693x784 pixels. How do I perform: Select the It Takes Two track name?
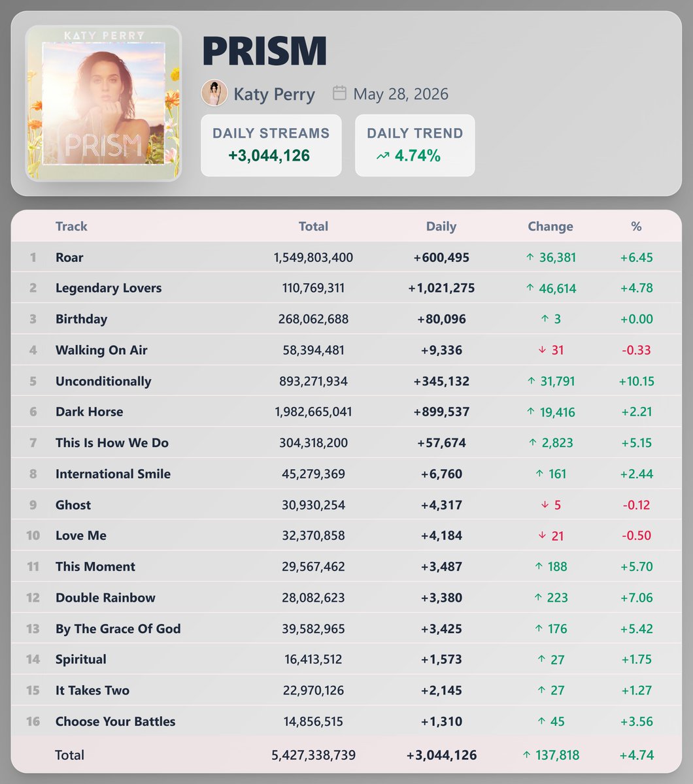pyautogui.click(x=92, y=691)
